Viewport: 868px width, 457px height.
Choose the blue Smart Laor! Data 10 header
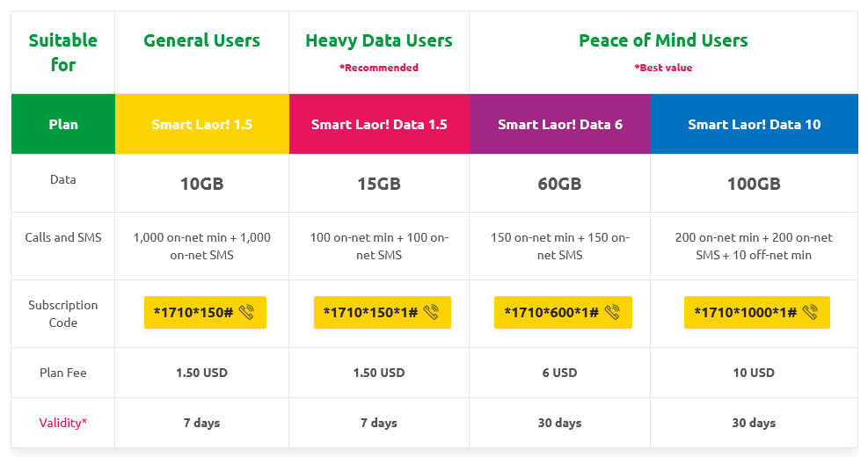click(x=755, y=124)
